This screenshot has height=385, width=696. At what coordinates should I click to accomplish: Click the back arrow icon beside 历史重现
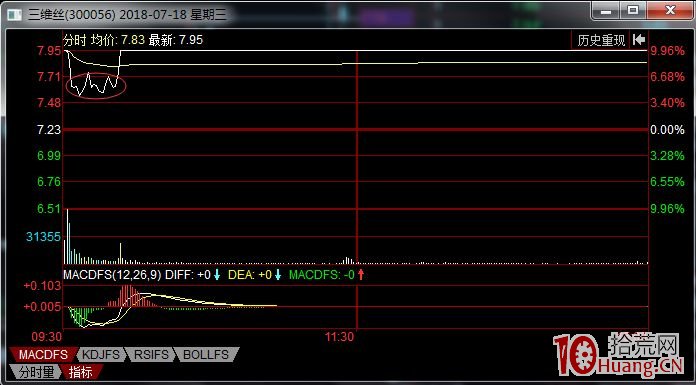coord(638,40)
